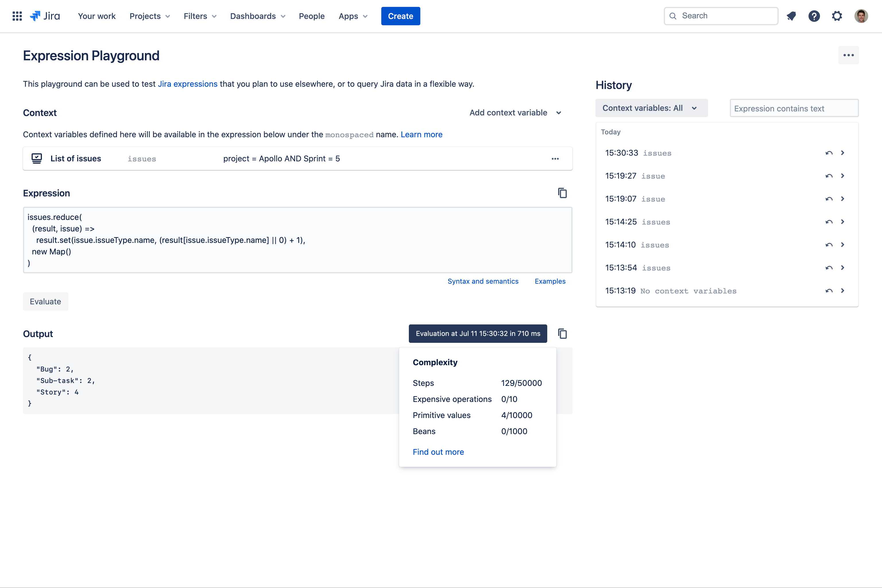Open the Dashboards menu
The height and width of the screenshot is (588, 882).
tap(258, 16)
